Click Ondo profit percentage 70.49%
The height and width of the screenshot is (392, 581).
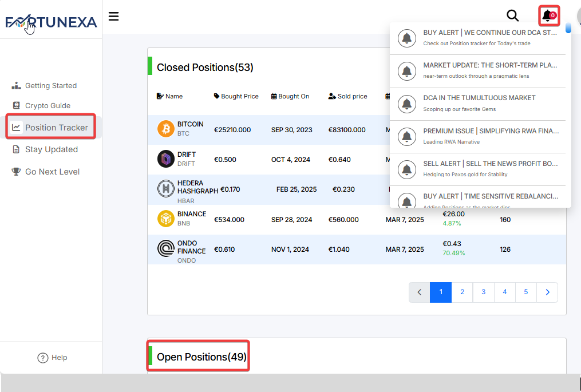tap(453, 253)
